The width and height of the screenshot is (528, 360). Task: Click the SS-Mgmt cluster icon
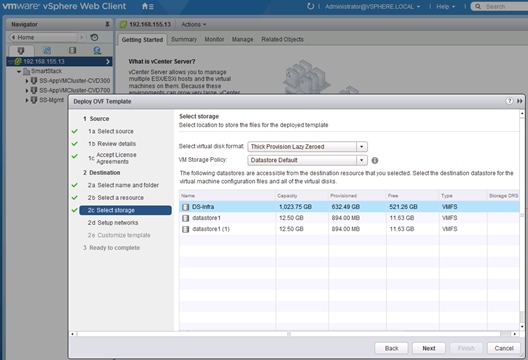34,100
